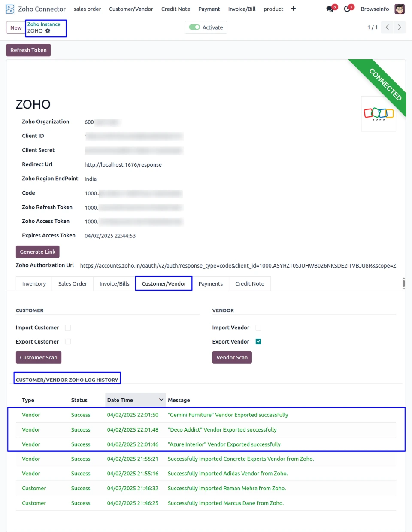Viewport: 412px width, 532px height.
Task: Click the gear icon beside ZOHO
Action: point(48,31)
